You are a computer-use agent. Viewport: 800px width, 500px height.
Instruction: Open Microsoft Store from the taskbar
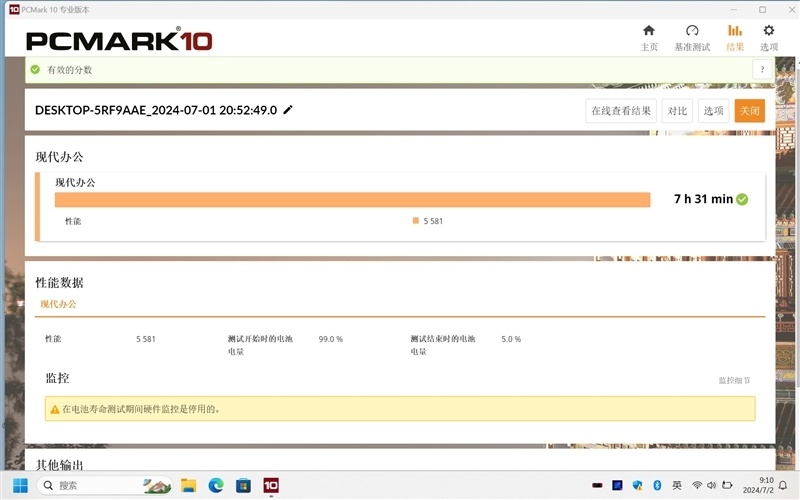(243, 485)
